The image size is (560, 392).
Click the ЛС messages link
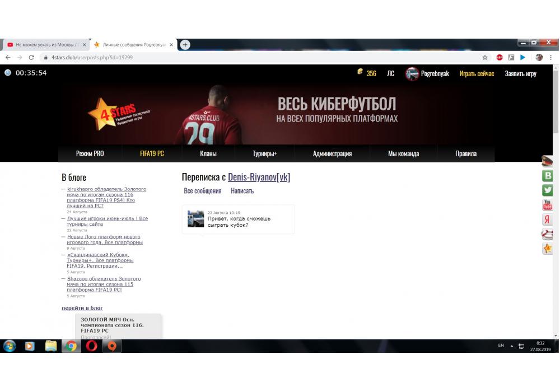pos(391,73)
